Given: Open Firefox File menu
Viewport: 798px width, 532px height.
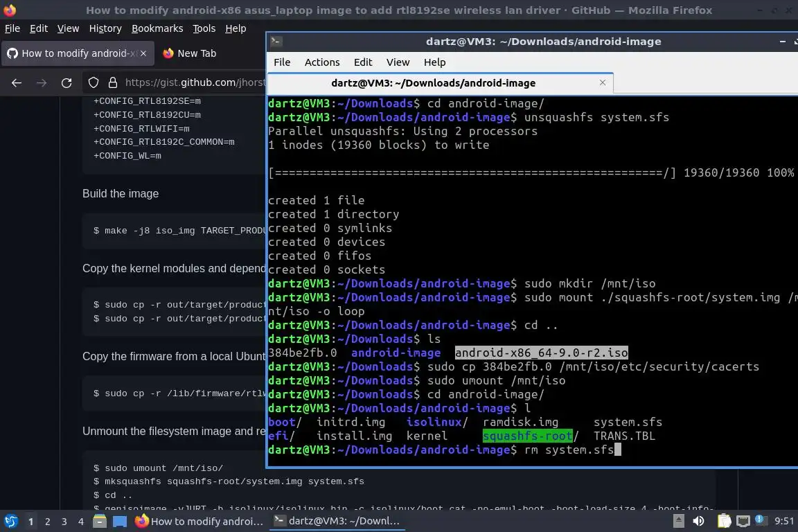Looking at the screenshot, I should (12, 28).
